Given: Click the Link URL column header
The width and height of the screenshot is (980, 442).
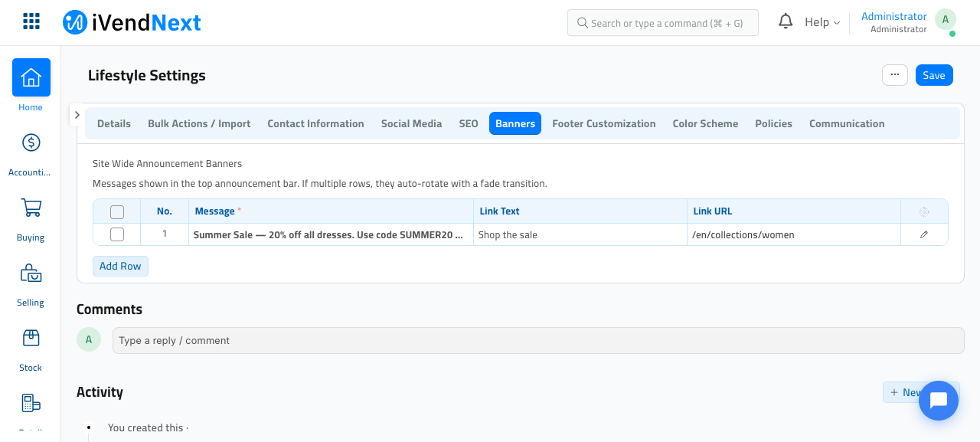Looking at the screenshot, I should [x=794, y=211].
